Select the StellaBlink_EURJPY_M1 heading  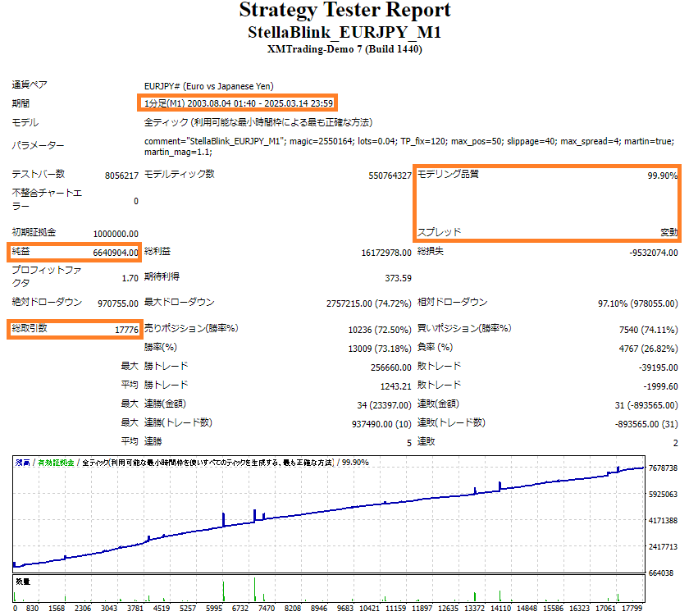344,32
